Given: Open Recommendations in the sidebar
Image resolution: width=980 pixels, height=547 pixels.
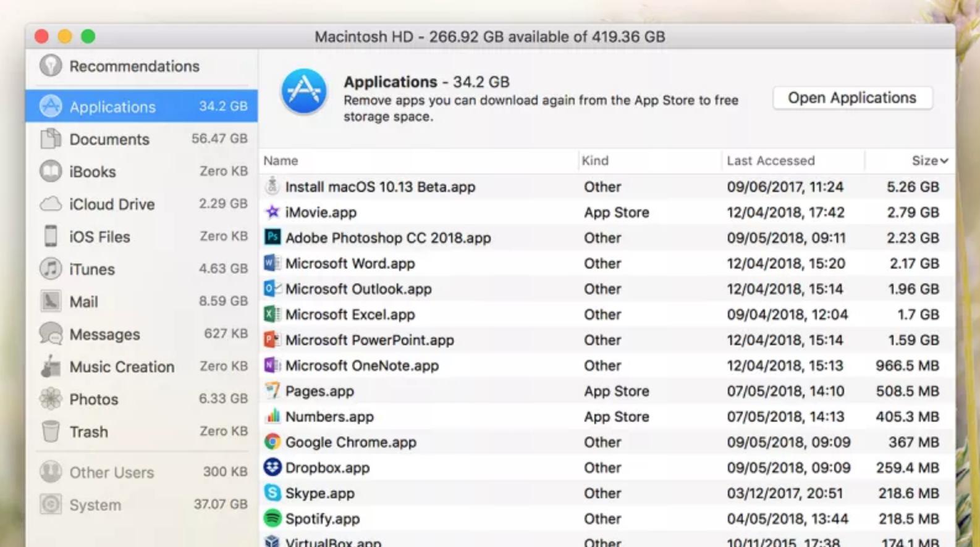Looking at the screenshot, I should click(x=134, y=66).
